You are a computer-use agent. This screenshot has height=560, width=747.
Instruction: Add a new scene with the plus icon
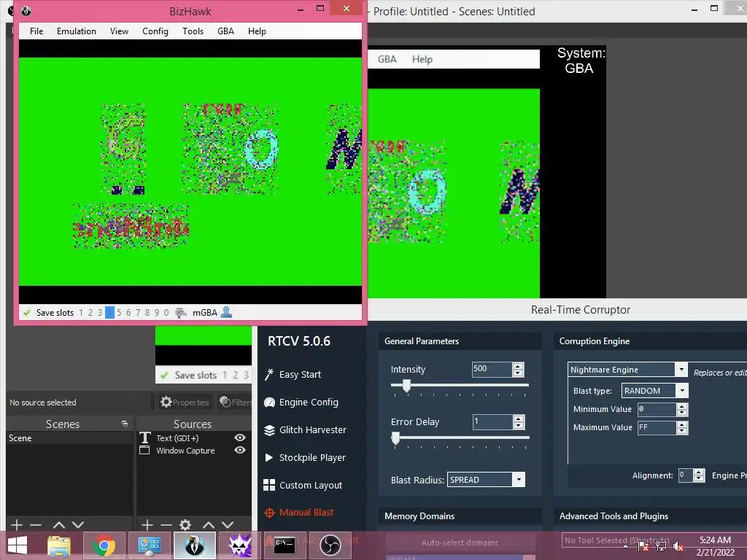[x=17, y=525]
